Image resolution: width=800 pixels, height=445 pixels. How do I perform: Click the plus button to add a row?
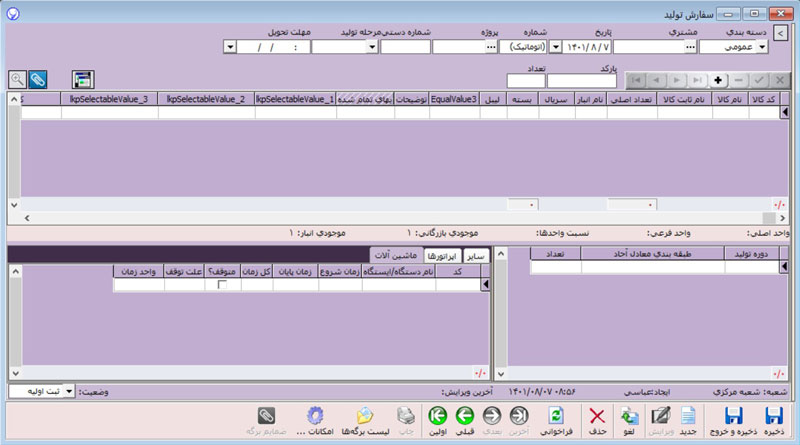[x=717, y=79]
